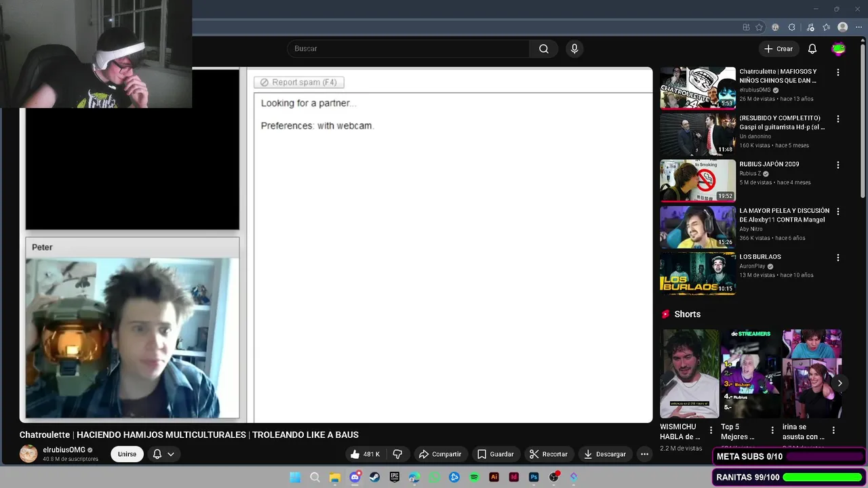Open options menu for Chatroulette MAFIOSOS video
The width and height of the screenshot is (868, 488).
pos(838,73)
